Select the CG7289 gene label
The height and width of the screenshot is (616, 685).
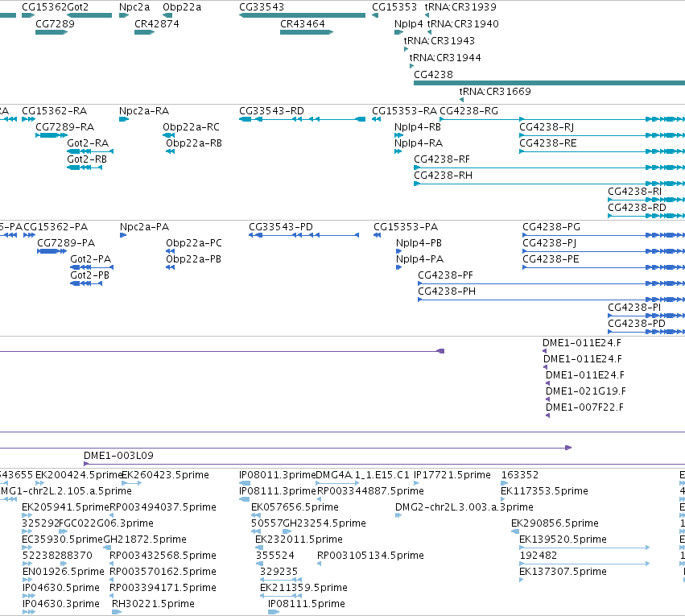55,24
